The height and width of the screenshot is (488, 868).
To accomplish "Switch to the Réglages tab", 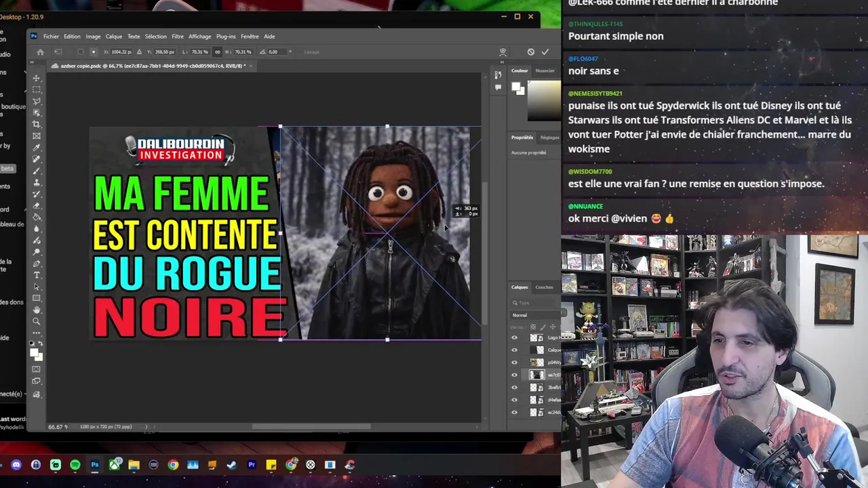I will pos(550,138).
